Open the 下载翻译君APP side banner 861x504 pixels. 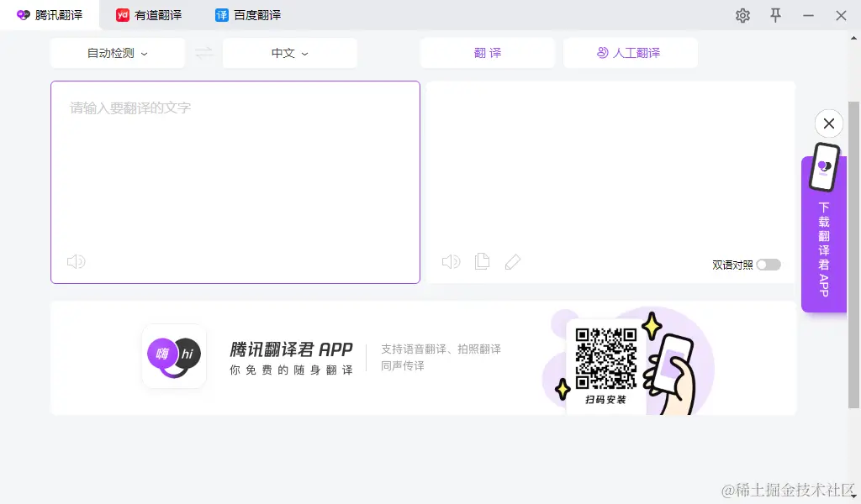click(824, 234)
